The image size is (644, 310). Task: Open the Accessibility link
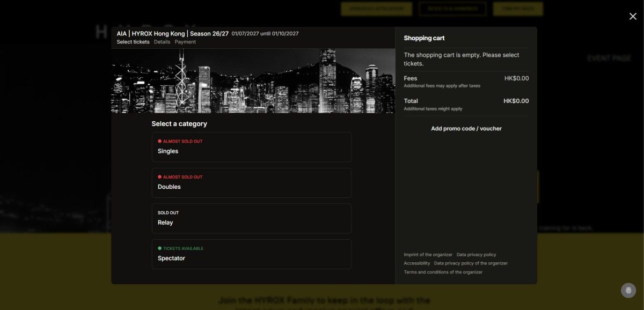[x=417, y=263]
